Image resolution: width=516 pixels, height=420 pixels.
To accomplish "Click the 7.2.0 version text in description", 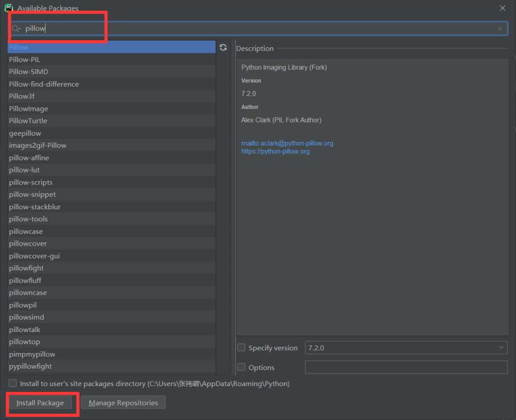I will point(248,94).
